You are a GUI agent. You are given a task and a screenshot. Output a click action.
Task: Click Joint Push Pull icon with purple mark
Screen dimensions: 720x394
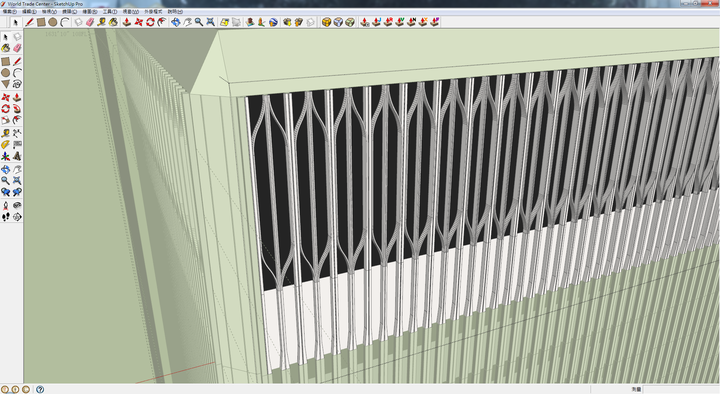click(434, 22)
